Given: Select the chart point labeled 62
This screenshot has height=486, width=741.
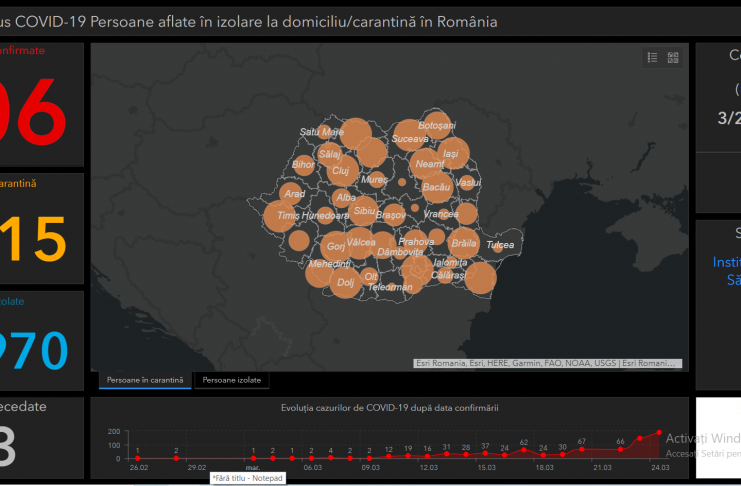Looking at the screenshot, I should (524, 453).
